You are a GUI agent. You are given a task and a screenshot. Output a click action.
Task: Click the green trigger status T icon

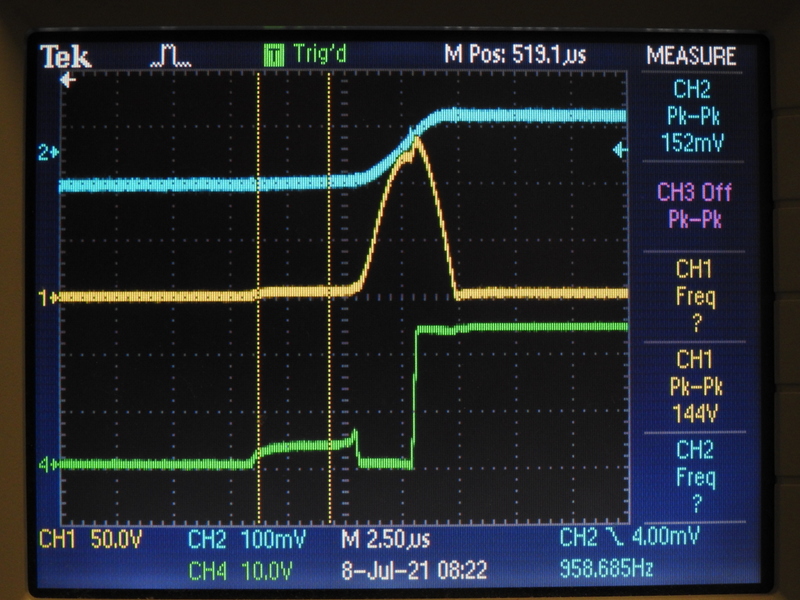pos(274,55)
